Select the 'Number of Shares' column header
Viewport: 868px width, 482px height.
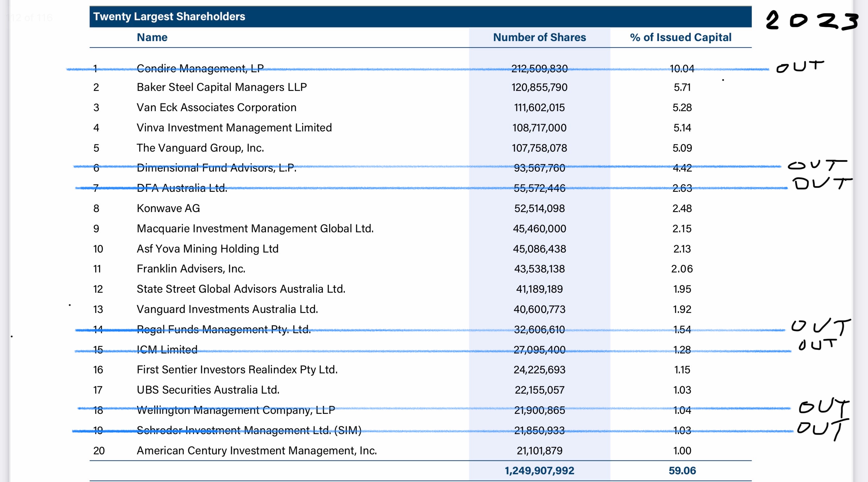coord(539,37)
